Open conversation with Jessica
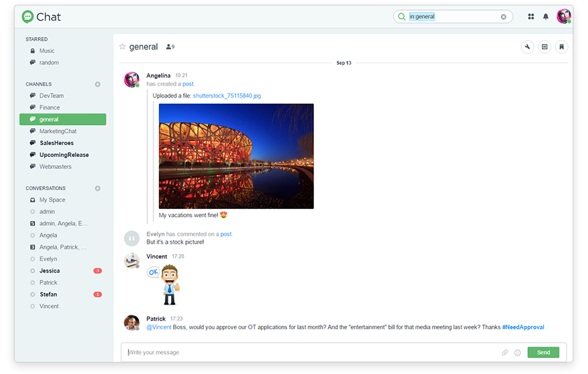The image size is (588, 374). [x=49, y=270]
